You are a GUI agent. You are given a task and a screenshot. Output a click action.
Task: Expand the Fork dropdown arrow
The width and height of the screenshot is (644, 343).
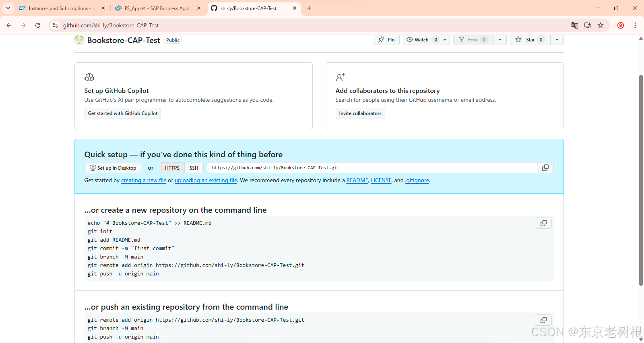500,40
